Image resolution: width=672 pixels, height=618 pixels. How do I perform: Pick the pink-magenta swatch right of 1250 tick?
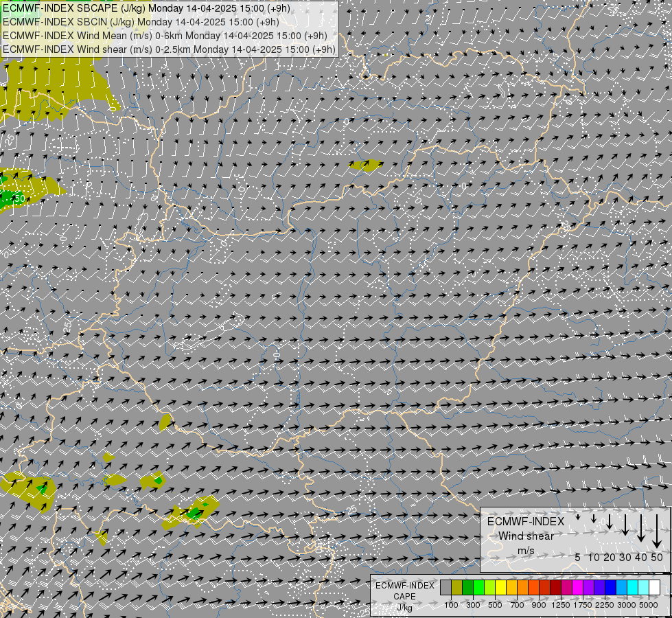[x=566, y=588]
